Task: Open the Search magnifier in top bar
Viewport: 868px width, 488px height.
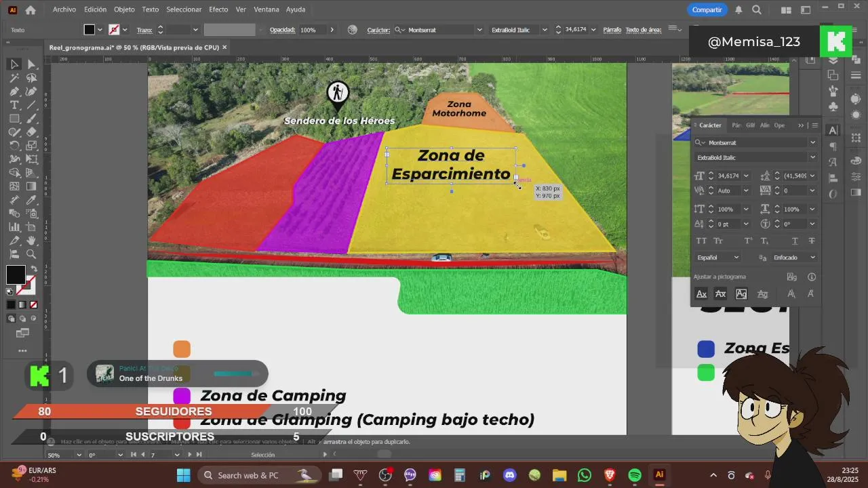Action: (x=757, y=9)
